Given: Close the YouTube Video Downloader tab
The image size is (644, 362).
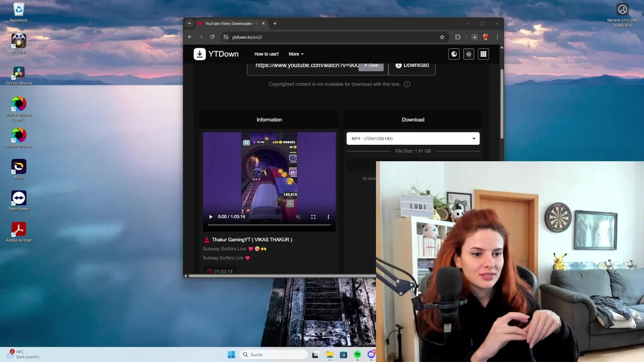Looking at the screenshot, I should [x=264, y=23].
